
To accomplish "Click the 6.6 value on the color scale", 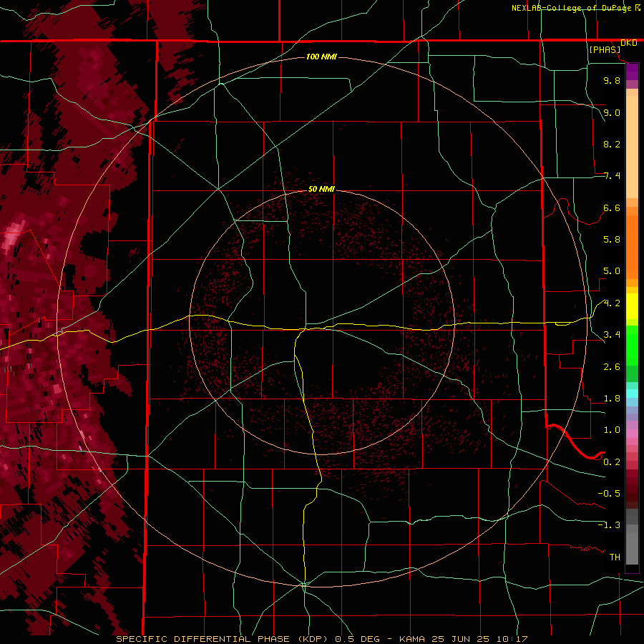I will (x=612, y=208).
